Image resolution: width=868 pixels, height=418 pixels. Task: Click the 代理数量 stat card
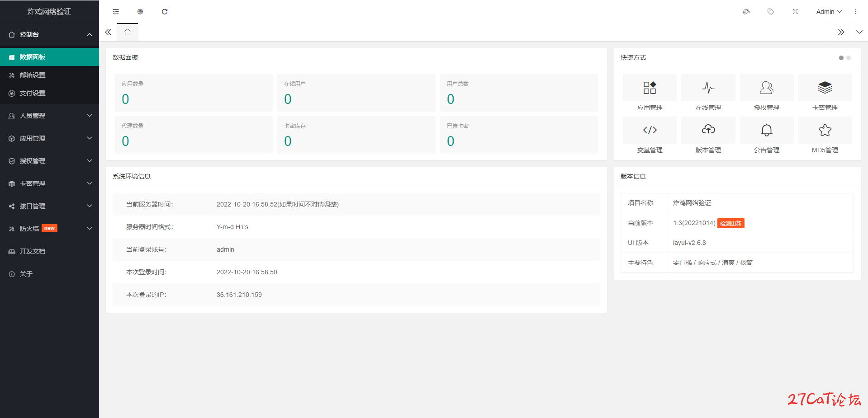click(194, 135)
